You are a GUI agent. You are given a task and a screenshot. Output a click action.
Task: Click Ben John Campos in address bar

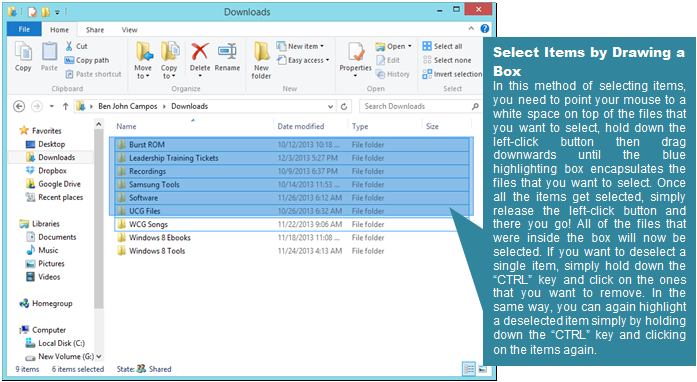(x=128, y=106)
